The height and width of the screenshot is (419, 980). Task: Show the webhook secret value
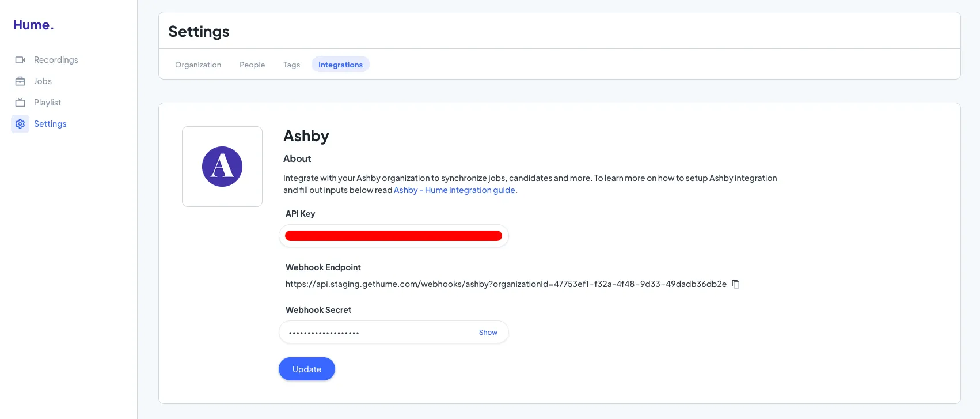[488, 333]
